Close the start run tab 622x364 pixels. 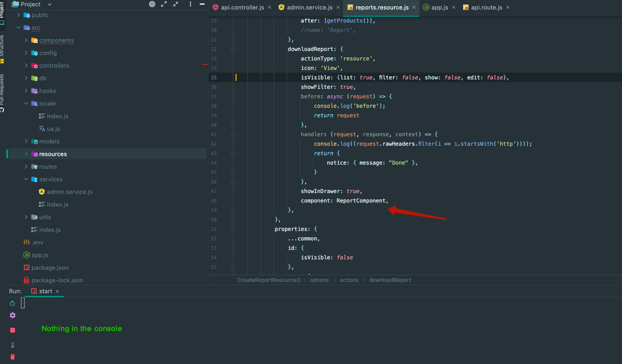coord(57,291)
